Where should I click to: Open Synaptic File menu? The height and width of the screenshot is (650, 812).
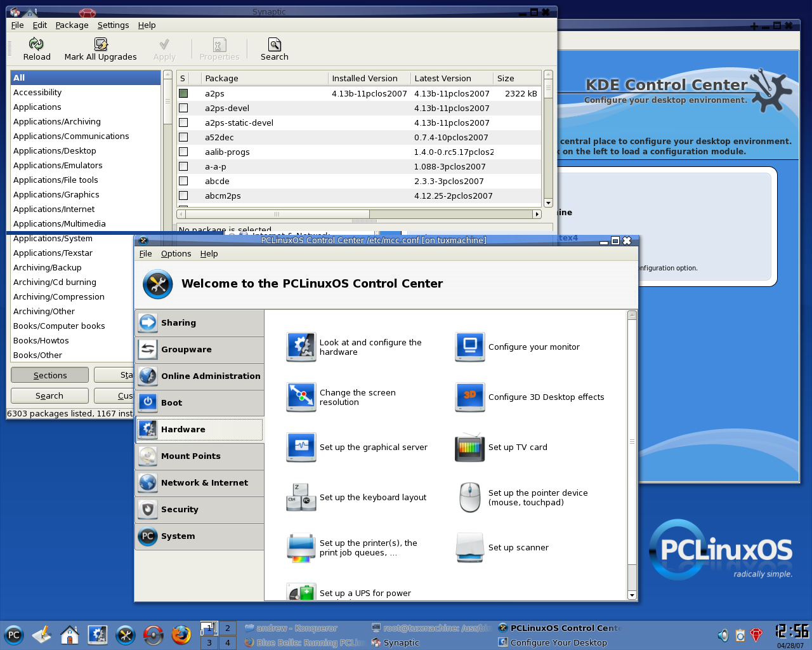[x=17, y=25]
